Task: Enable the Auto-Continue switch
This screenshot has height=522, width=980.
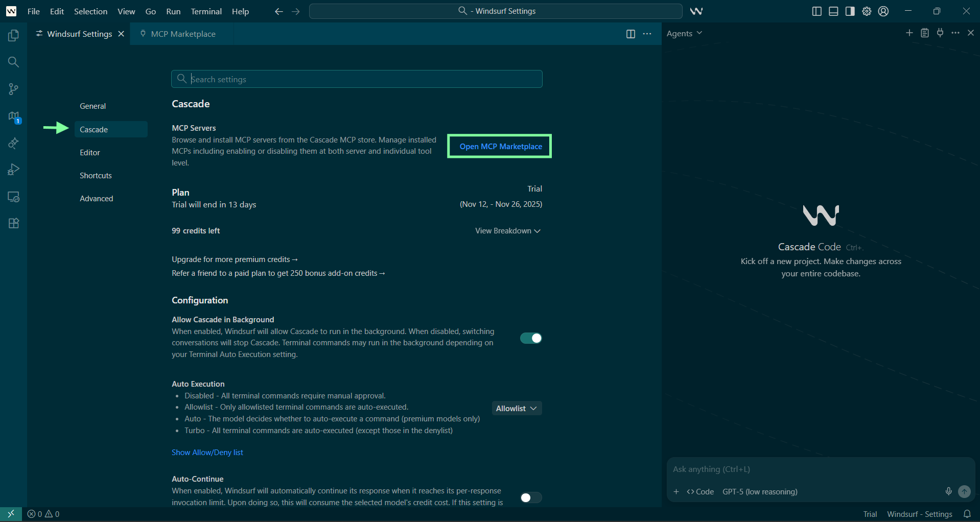Action: [531, 497]
